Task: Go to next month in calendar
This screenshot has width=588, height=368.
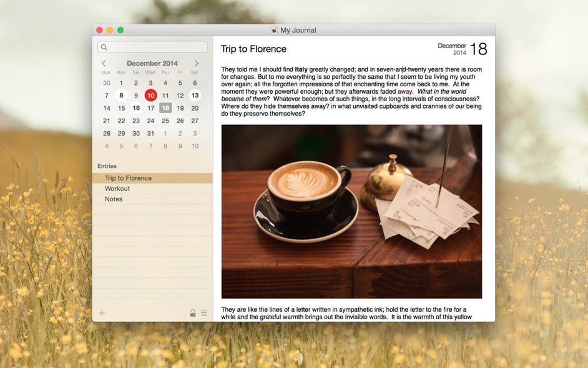Action: pos(197,64)
